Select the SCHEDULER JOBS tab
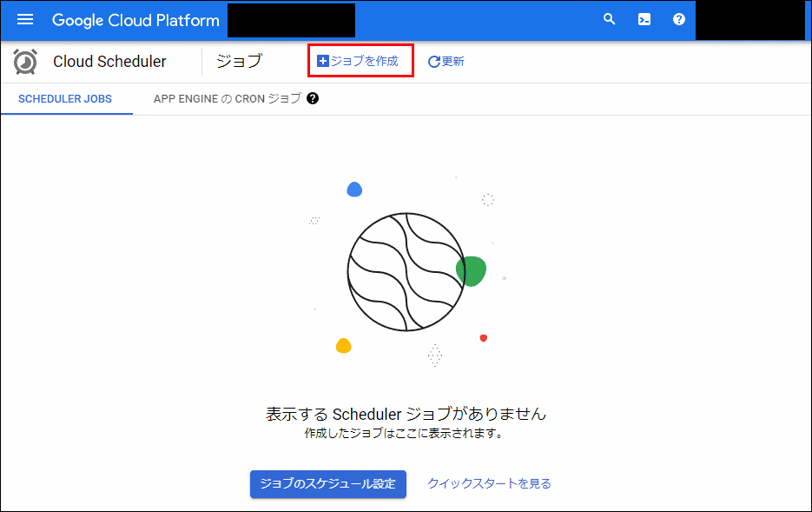812x512 pixels. (65, 99)
